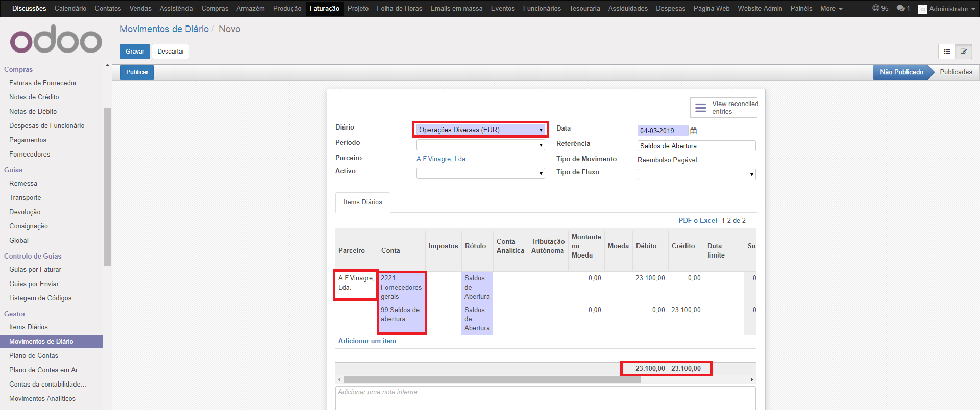This screenshot has width=980, height=410.
Task: Click the horizontal table scrollbar
Action: [x=492, y=380]
